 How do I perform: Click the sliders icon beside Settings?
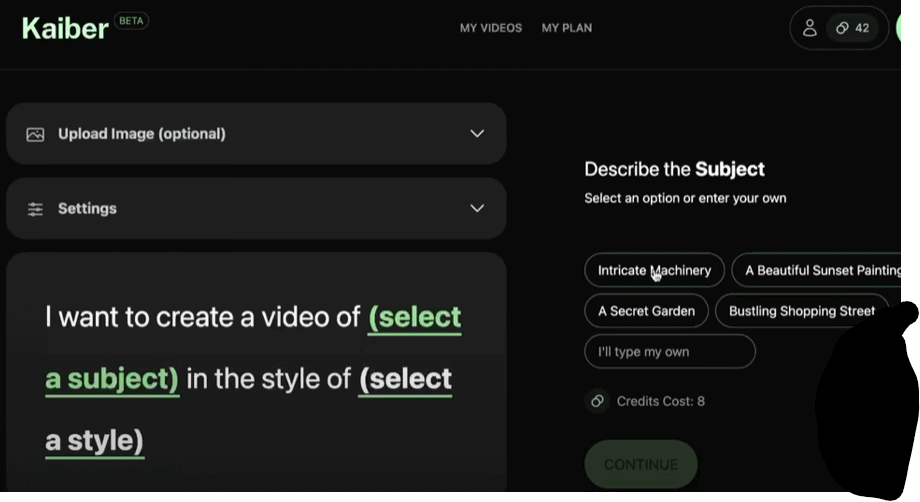coord(35,209)
